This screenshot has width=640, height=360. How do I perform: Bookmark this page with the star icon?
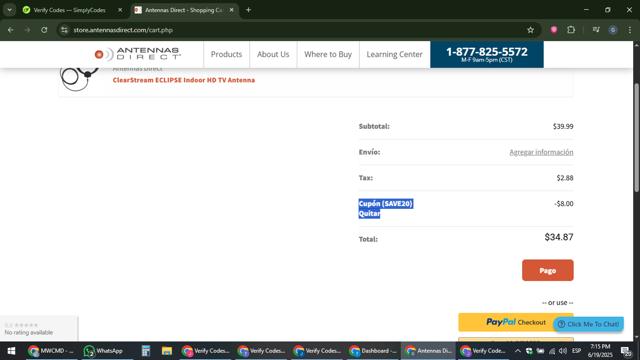pos(530,30)
